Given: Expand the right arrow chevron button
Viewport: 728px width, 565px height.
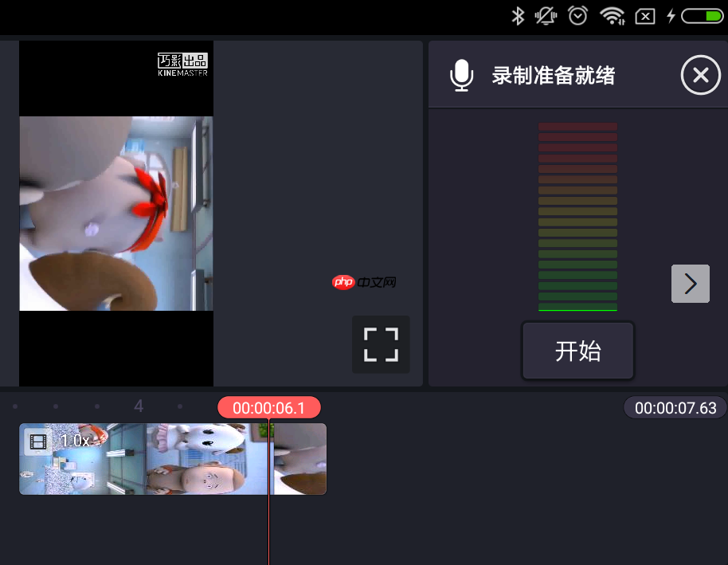Looking at the screenshot, I should tap(691, 284).
